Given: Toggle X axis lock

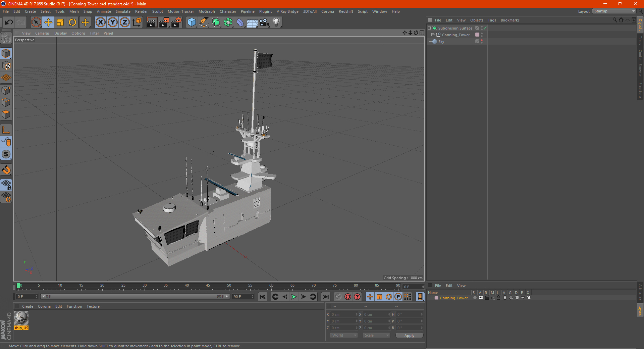Looking at the screenshot, I should click(100, 22).
